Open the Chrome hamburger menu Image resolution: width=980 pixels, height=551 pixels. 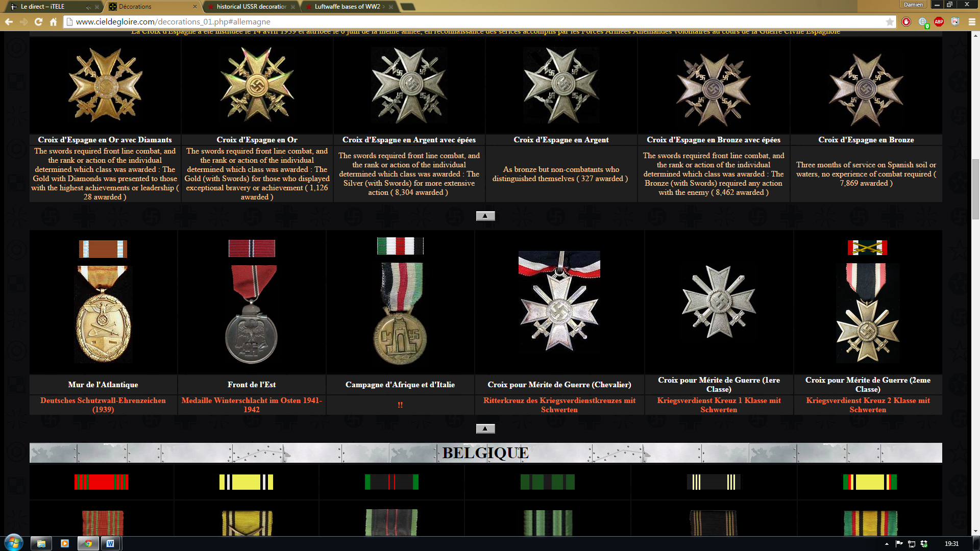[971, 21]
